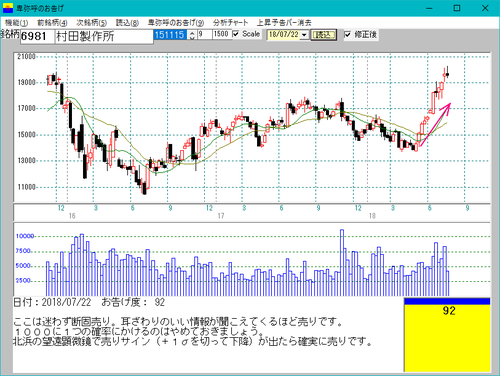Click the line beginning 北浜の望遠顕微鏡
This screenshot has height=376, width=500.
pyautogui.click(x=192, y=342)
